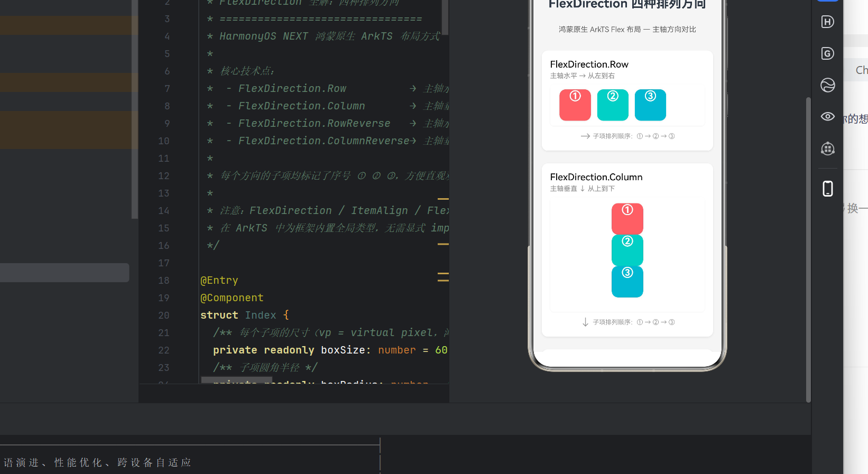
Task: Click the "- FlexDirection.Column" comment line
Action: tap(328, 106)
